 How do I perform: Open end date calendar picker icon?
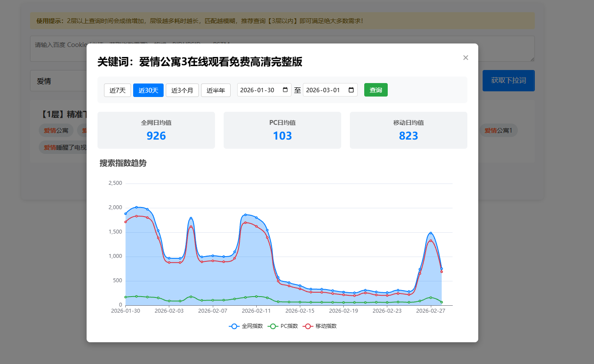point(352,90)
